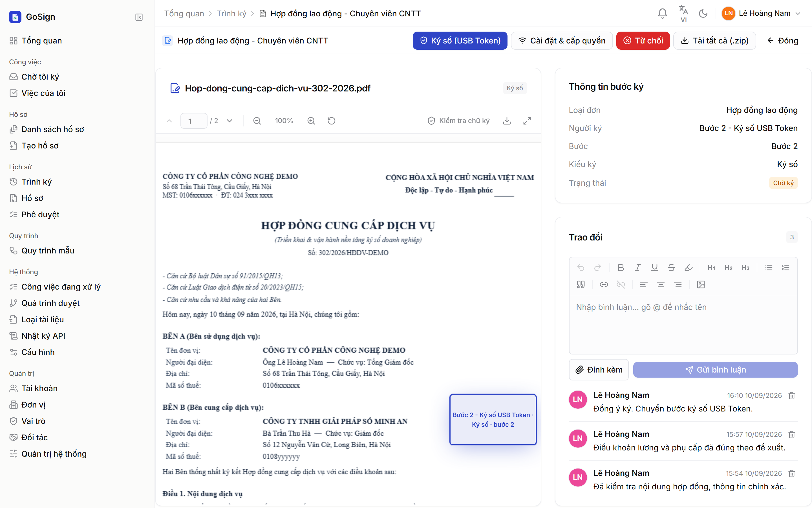Toggle dark mode moon icon
Image resolution: width=812 pixels, height=508 pixels.
point(703,14)
